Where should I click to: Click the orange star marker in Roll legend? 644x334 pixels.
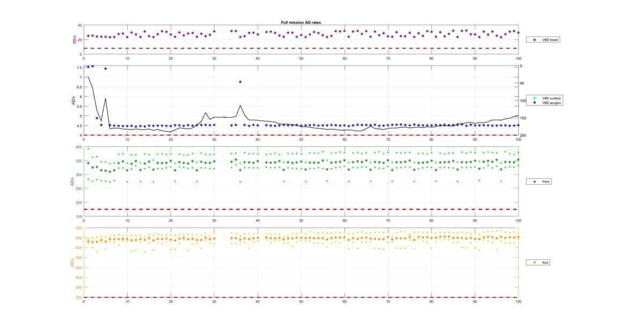pos(535,263)
